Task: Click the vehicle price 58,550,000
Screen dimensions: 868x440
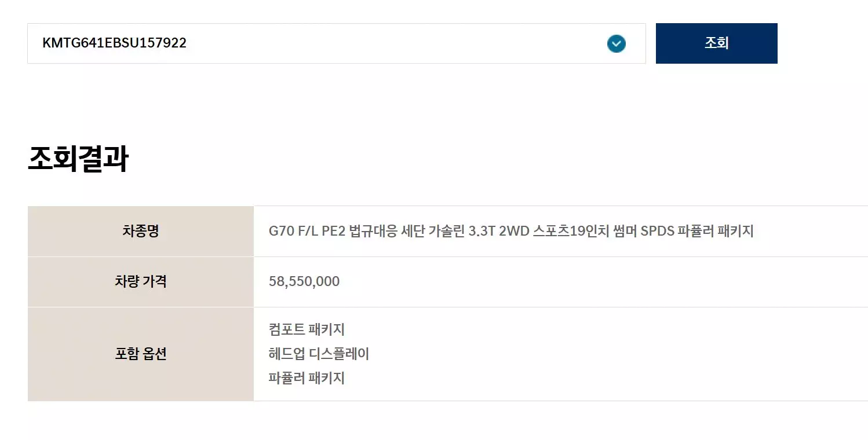Action: pos(304,282)
